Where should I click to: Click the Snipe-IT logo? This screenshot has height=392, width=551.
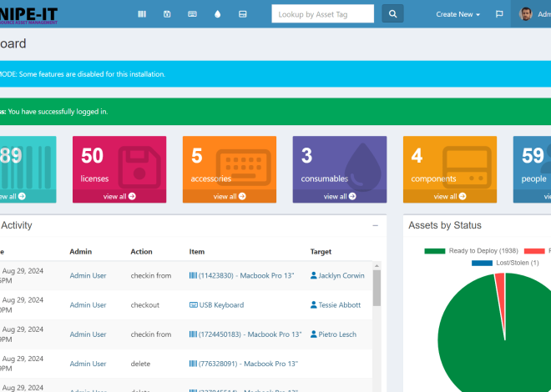click(28, 16)
